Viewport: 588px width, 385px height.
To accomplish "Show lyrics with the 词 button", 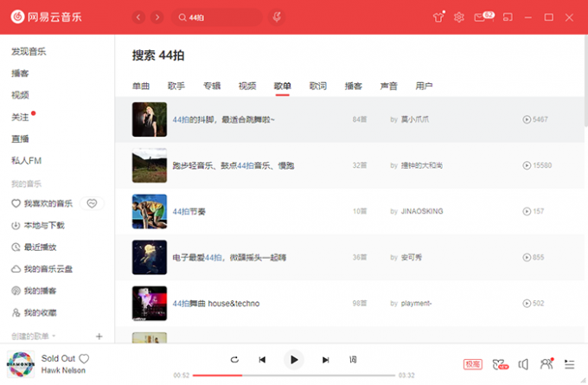I will point(353,360).
